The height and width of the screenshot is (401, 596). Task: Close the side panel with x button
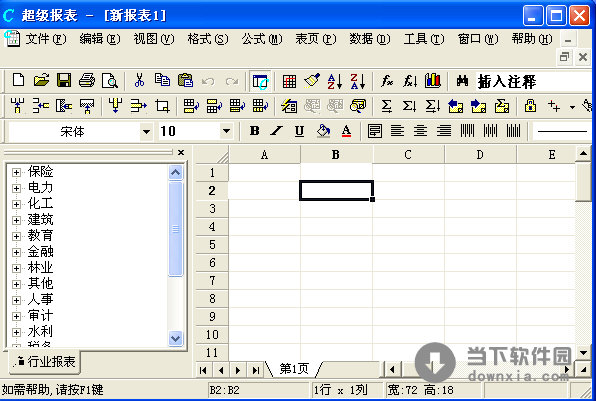click(181, 152)
